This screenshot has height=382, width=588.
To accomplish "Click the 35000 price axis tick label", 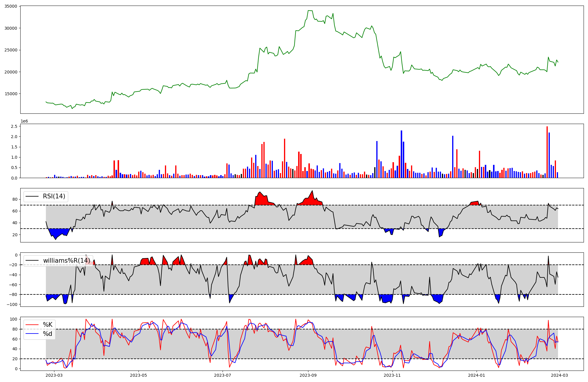I will (x=11, y=6).
